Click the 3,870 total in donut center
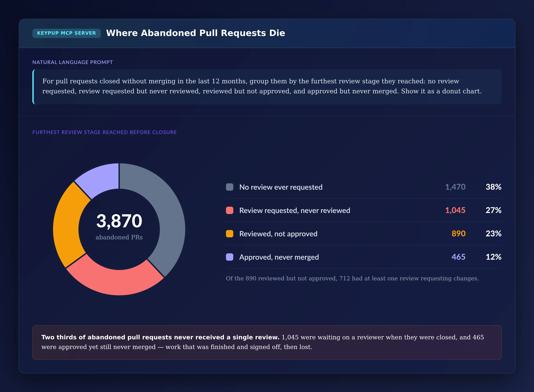Viewport: 534px width, 392px height. tap(119, 221)
